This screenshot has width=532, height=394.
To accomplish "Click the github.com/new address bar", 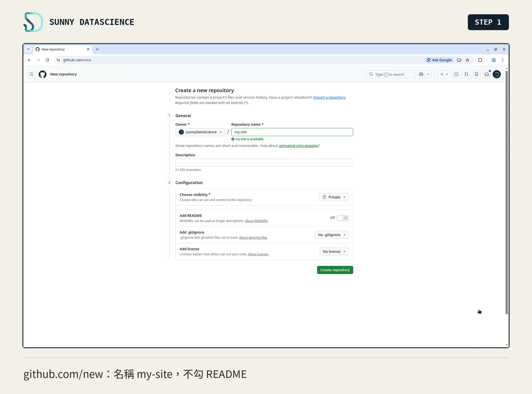I will click(239, 60).
